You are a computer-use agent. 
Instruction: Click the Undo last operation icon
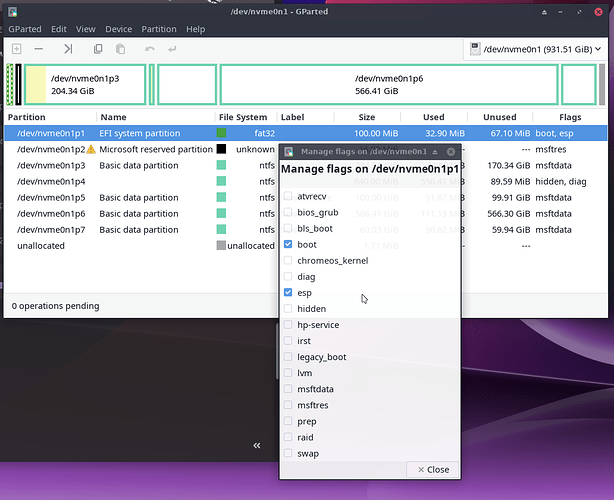(150, 49)
